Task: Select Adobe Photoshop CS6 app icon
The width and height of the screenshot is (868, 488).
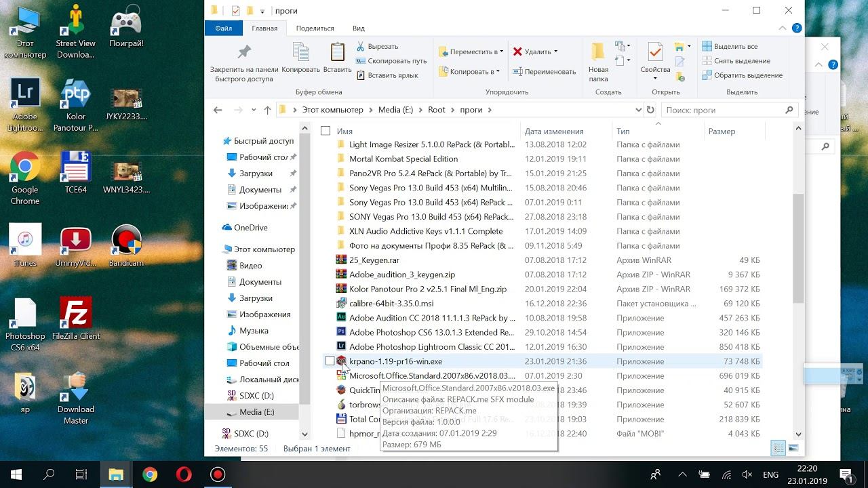Action: tap(341, 332)
